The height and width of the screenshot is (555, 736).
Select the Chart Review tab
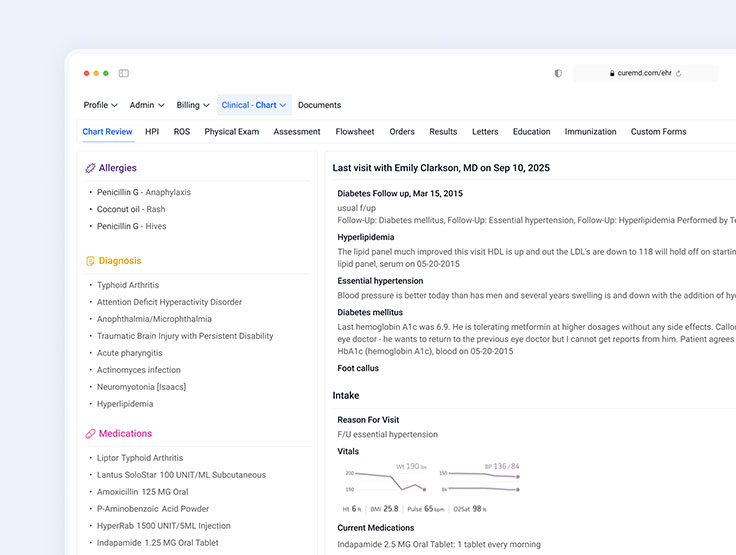point(107,132)
